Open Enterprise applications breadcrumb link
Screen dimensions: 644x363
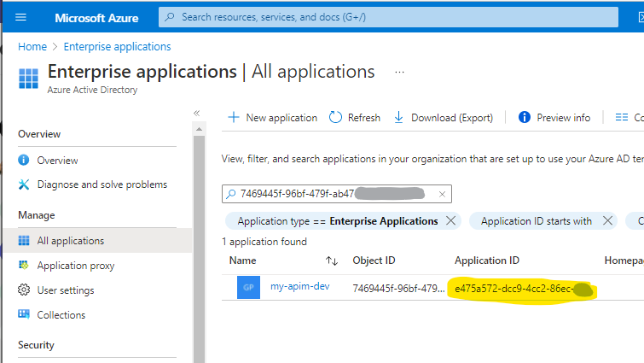pyautogui.click(x=117, y=46)
